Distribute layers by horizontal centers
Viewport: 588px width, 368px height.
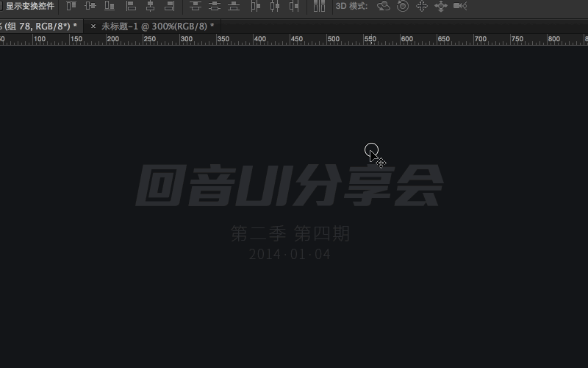pos(275,6)
